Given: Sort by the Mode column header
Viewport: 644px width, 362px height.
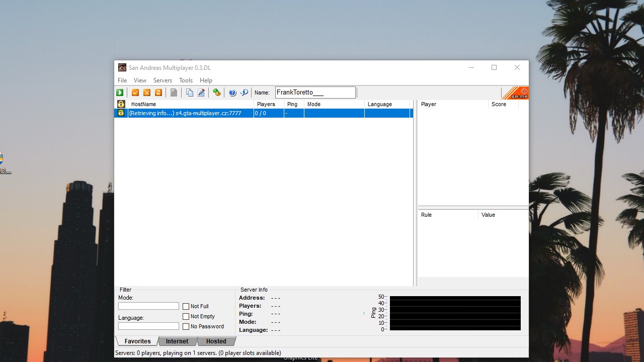Looking at the screenshot, I should coord(334,104).
